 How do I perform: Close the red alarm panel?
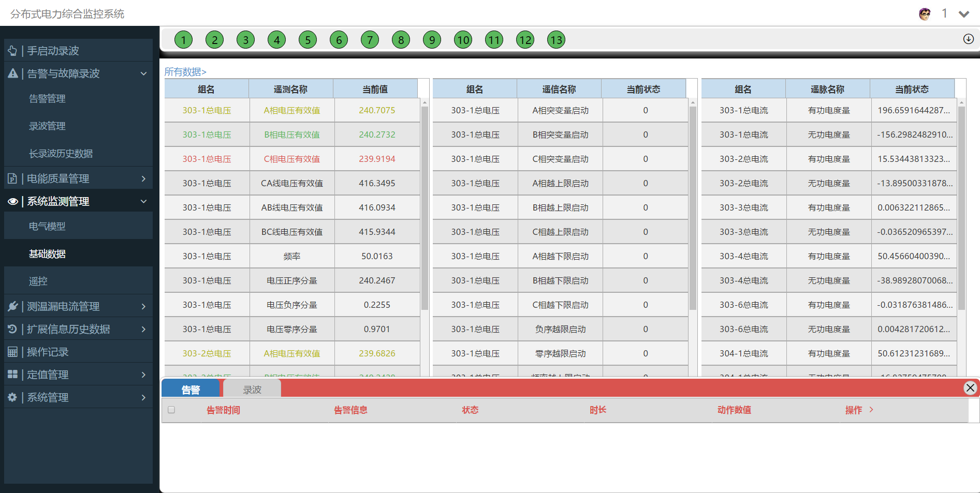[x=970, y=388]
